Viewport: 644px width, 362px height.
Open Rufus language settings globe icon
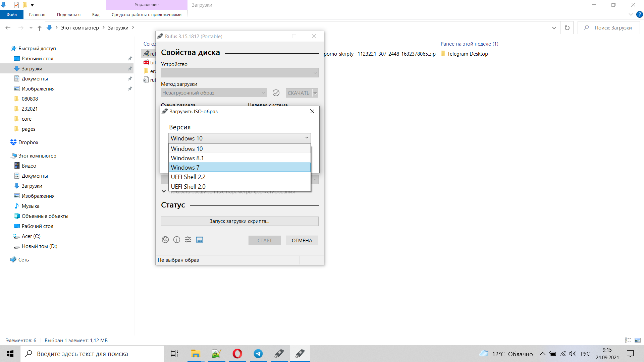pyautogui.click(x=165, y=240)
